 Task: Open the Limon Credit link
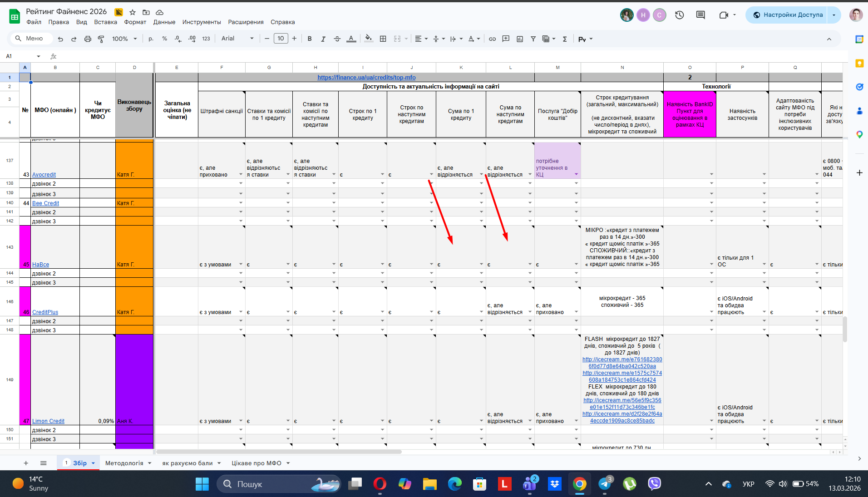pos(48,421)
